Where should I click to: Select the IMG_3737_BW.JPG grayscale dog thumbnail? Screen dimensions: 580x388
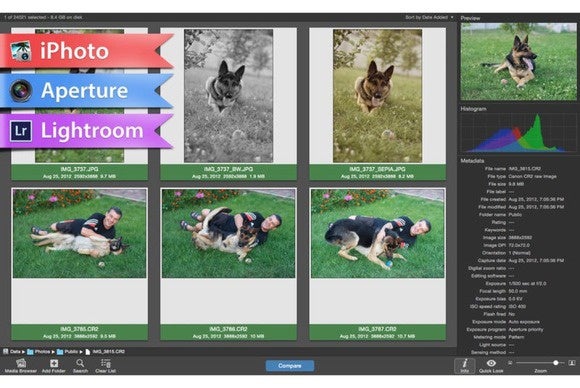pos(229,96)
